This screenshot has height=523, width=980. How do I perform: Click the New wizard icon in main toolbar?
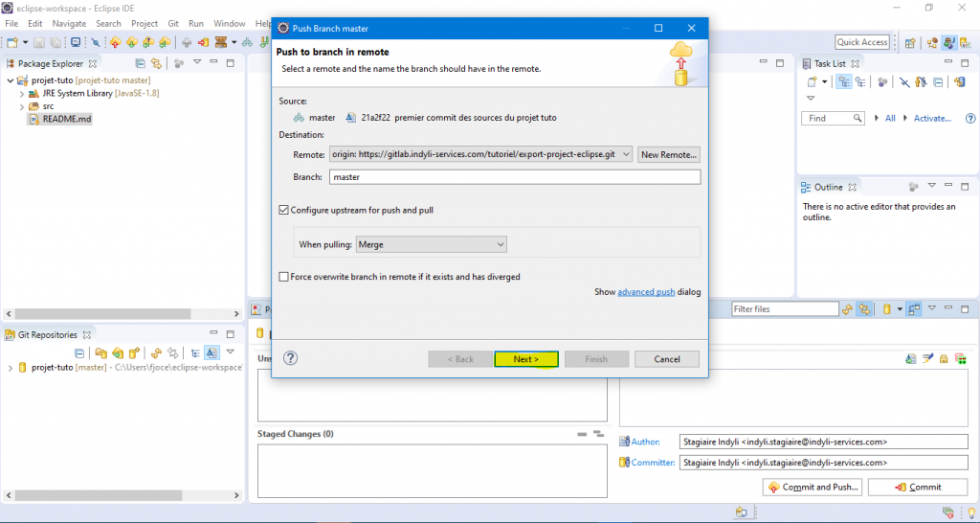tap(11, 42)
